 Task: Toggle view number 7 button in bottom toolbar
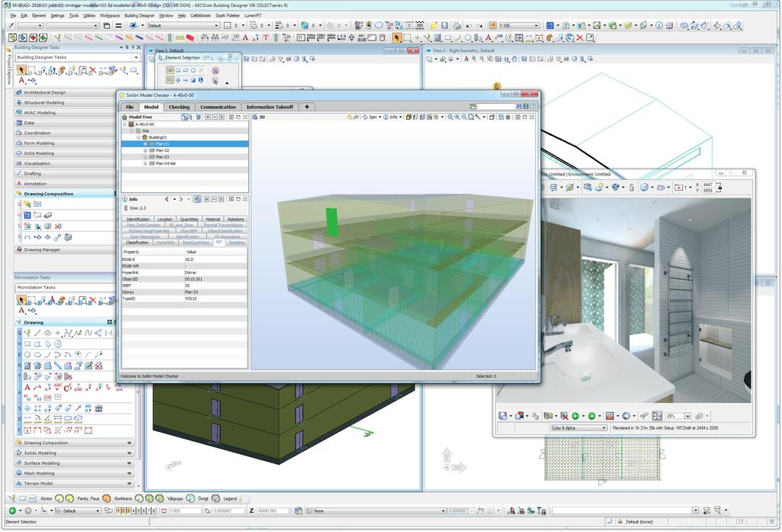point(149,511)
